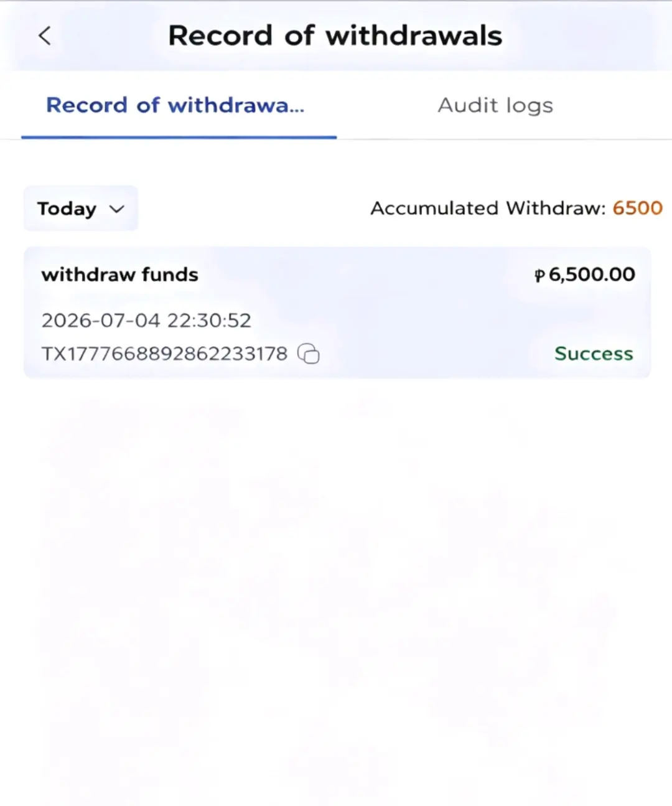
Task: Expand the Today chevron arrow
Action: [x=117, y=209]
